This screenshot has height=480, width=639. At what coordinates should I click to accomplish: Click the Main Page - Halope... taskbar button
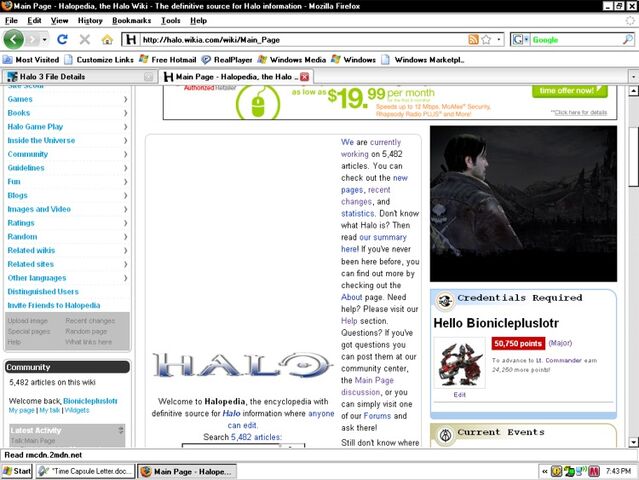point(187,471)
